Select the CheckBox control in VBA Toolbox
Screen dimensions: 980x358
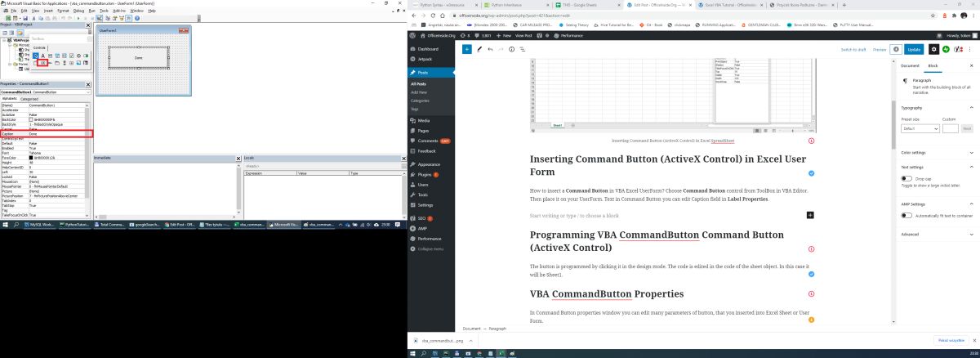72,56
